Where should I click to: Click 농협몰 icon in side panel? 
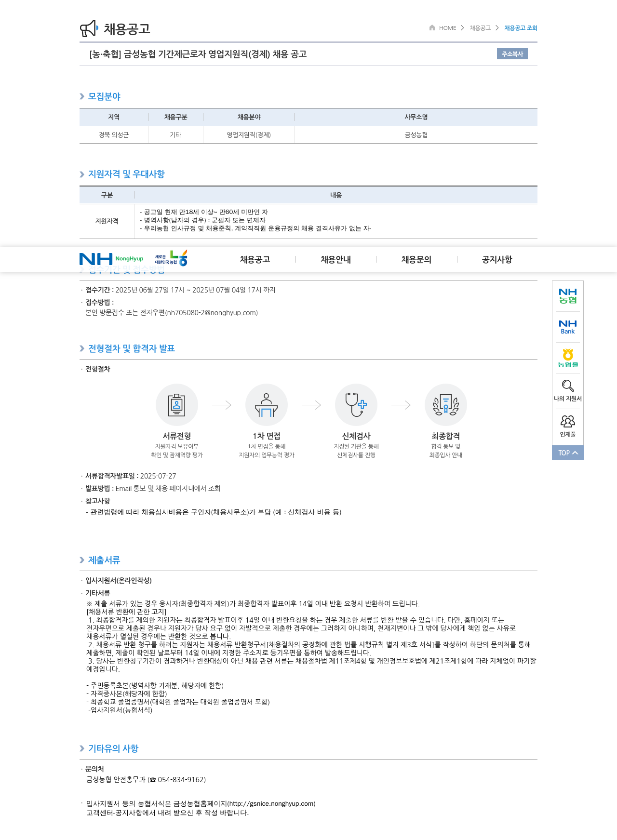click(x=568, y=358)
